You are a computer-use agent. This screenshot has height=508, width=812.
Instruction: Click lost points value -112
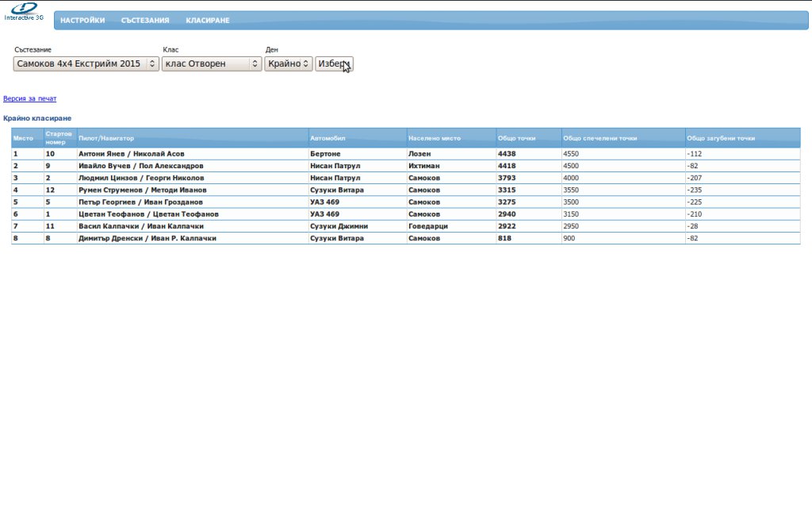pos(694,154)
